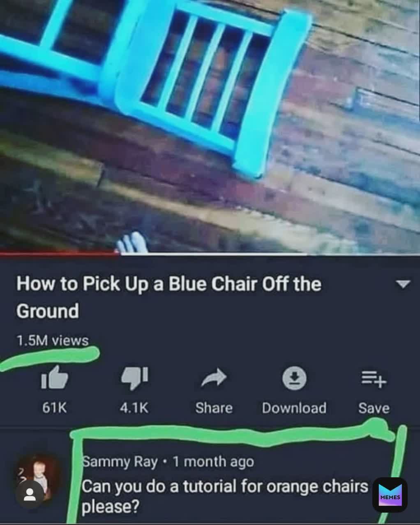Click the 1.5M views text
The image size is (420, 525).
(x=53, y=341)
